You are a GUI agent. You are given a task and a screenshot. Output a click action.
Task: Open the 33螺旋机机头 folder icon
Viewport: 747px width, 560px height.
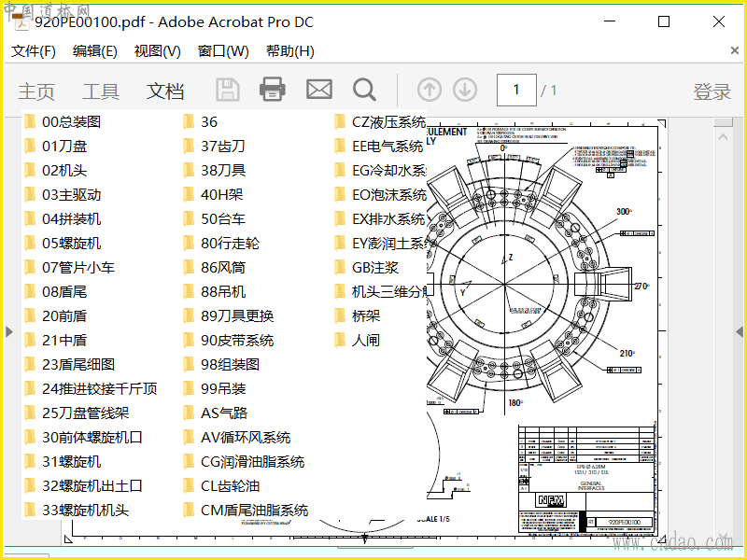[30, 511]
